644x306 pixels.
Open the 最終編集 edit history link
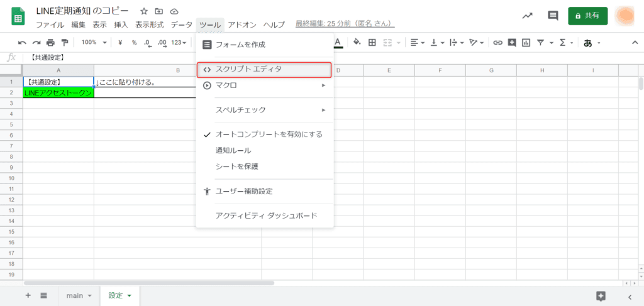click(345, 24)
